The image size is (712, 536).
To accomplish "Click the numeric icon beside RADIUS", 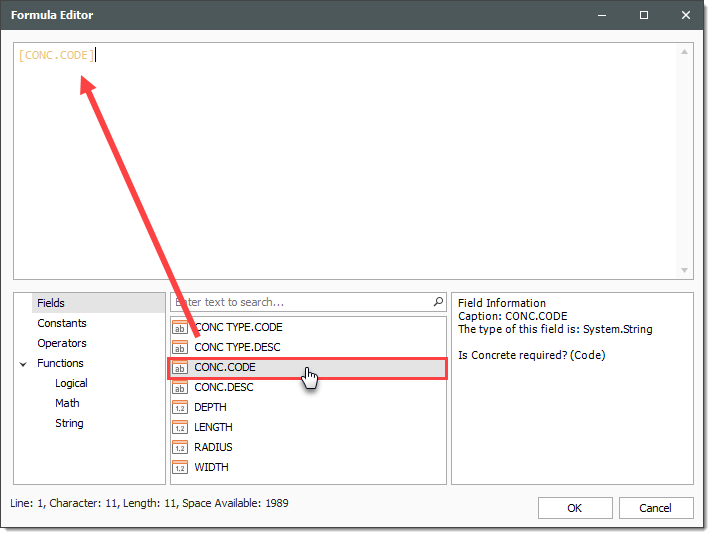I will pos(180,448).
